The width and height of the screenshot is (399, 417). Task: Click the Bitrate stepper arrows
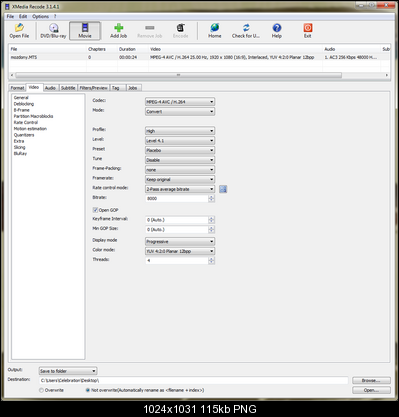211,198
